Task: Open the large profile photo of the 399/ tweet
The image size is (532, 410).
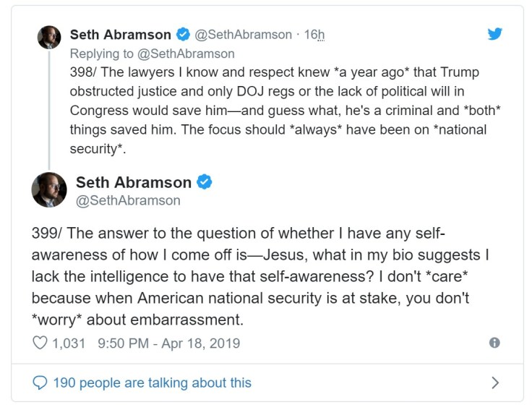Action: [49, 190]
